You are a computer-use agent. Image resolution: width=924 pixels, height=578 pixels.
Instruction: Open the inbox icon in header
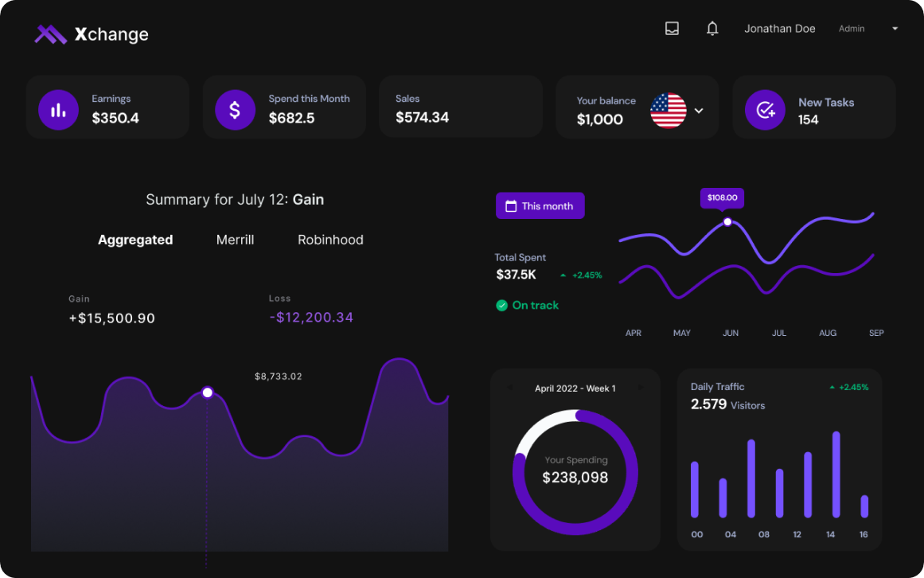tap(672, 29)
